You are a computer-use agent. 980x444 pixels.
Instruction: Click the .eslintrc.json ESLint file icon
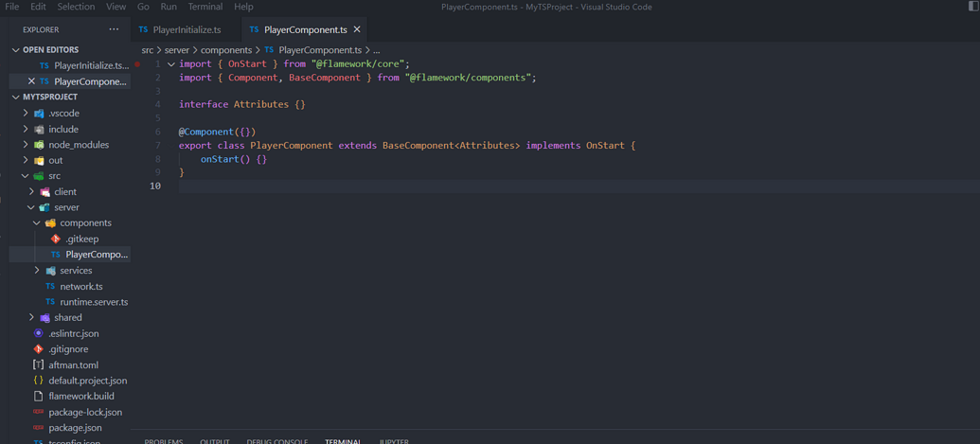[x=38, y=333]
